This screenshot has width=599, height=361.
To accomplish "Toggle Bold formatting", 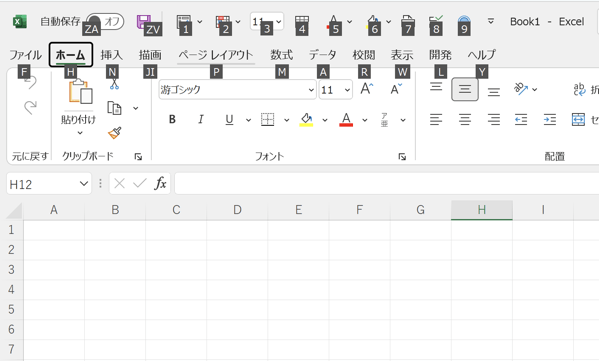I will (x=172, y=120).
